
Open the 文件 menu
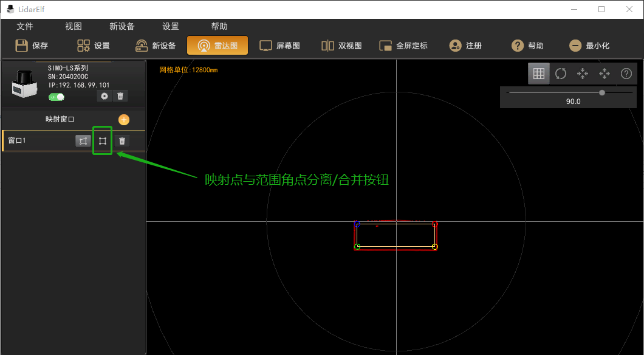click(25, 27)
